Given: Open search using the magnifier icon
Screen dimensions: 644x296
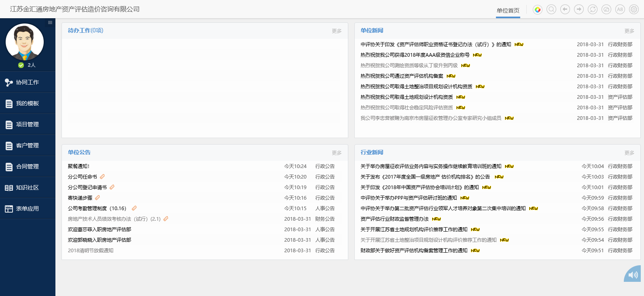Looking at the screenshot, I should tap(551, 10).
